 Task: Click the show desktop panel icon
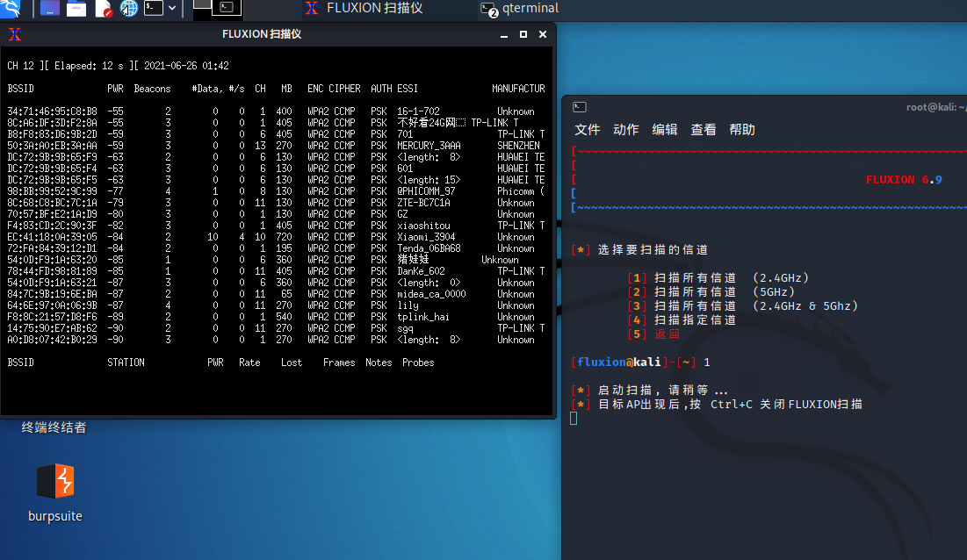point(49,8)
